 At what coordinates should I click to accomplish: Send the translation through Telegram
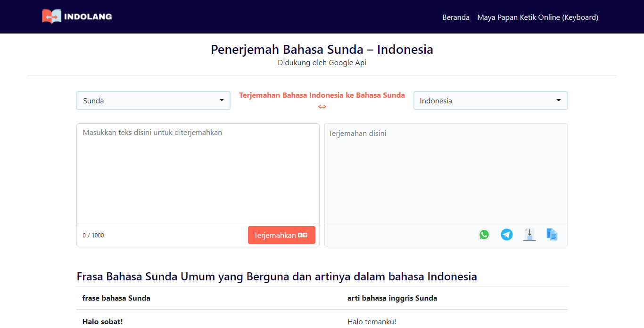point(506,235)
